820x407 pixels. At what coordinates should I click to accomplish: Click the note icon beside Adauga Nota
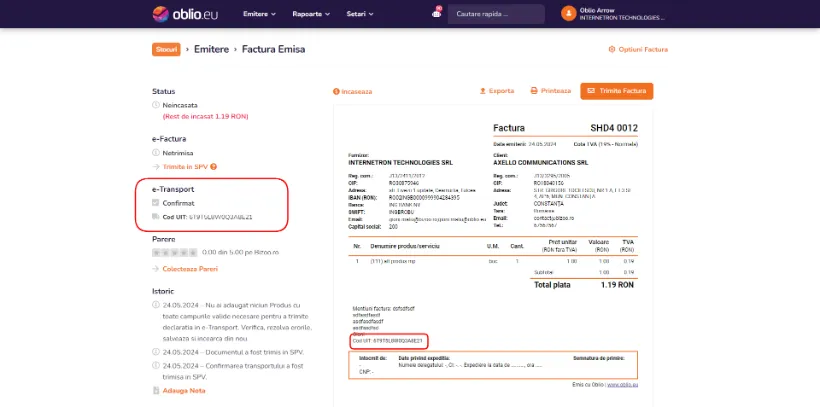point(155,391)
